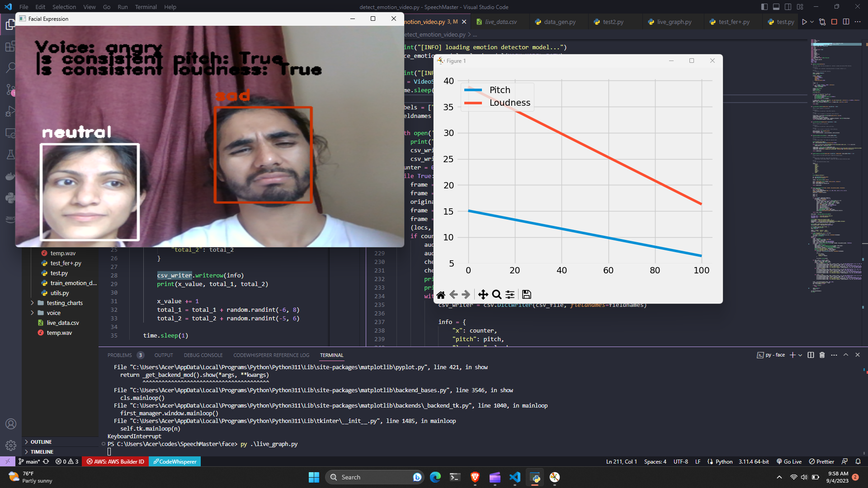Split the terminal with split icon
This screenshot has width=868, height=488.
[811, 355]
